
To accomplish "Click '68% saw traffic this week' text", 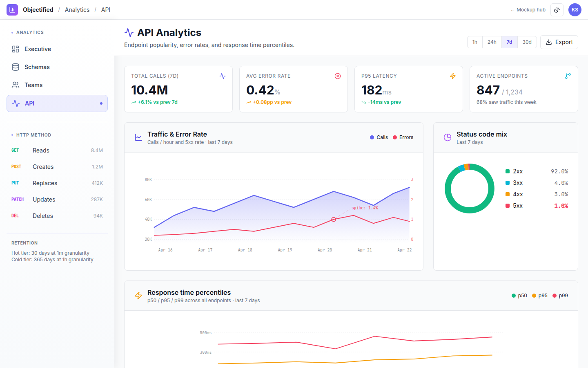I will 506,102.
